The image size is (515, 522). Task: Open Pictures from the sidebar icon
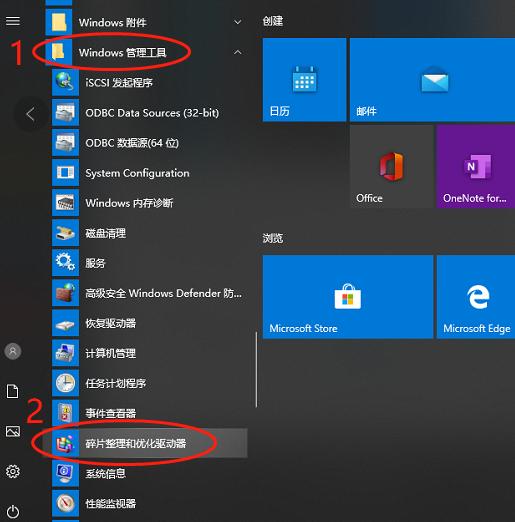coord(13,431)
